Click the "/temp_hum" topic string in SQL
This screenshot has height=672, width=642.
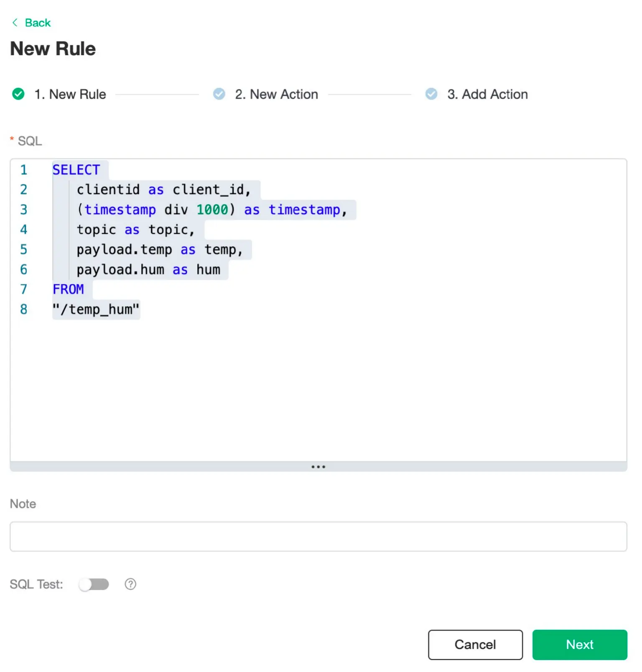coord(96,309)
